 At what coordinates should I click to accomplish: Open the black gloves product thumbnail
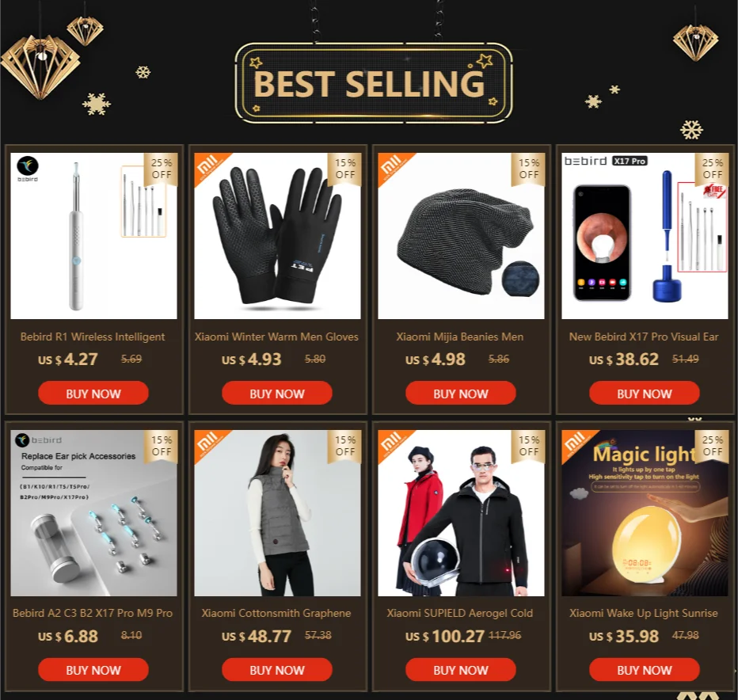click(277, 236)
